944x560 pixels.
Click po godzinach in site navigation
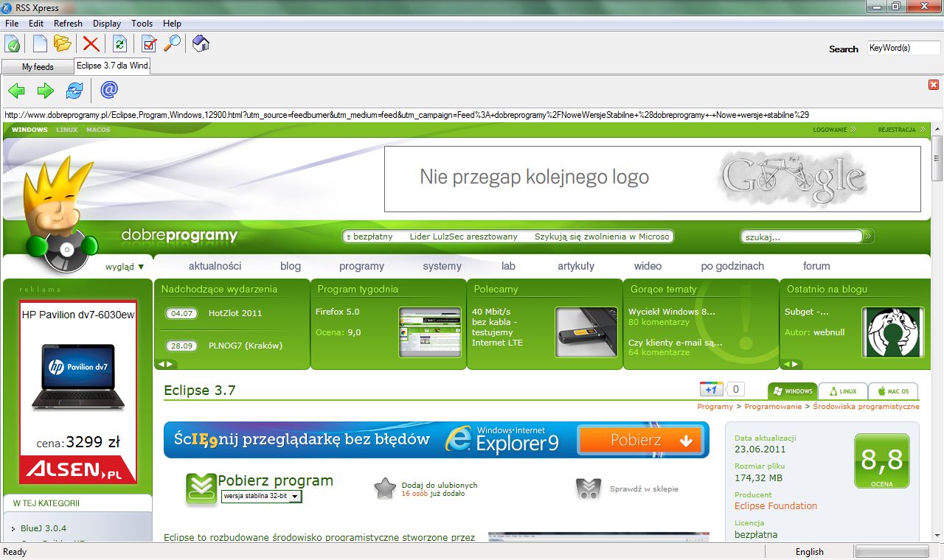pyautogui.click(x=732, y=266)
